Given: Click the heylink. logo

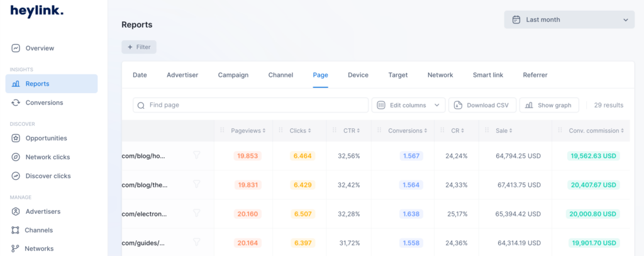Looking at the screenshot, I should click(x=37, y=11).
